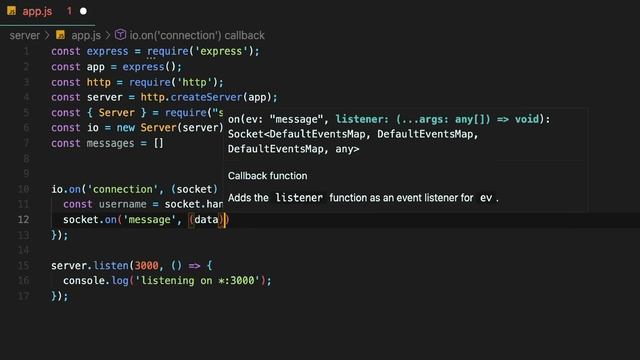Click 'http' string on line 3
This screenshot has width=640, height=360.
(x=194, y=82)
